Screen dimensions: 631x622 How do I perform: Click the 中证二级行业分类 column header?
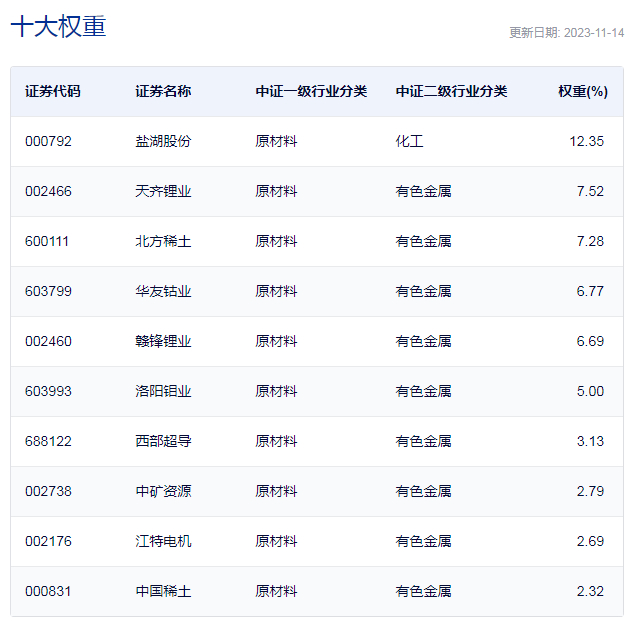451,91
